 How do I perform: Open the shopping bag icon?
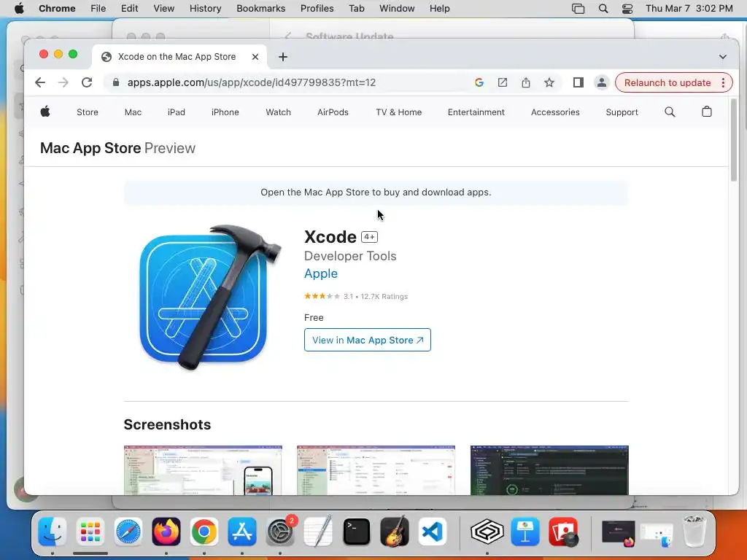coord(706,112)
